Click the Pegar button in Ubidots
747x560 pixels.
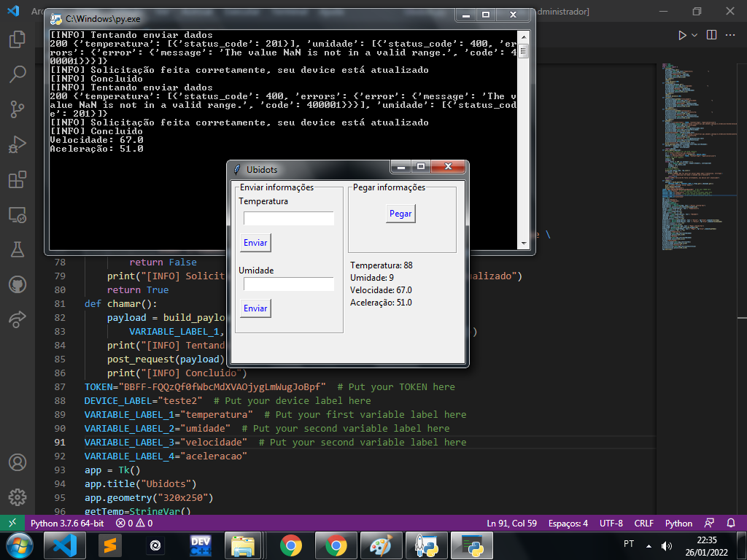click(400, 214)
